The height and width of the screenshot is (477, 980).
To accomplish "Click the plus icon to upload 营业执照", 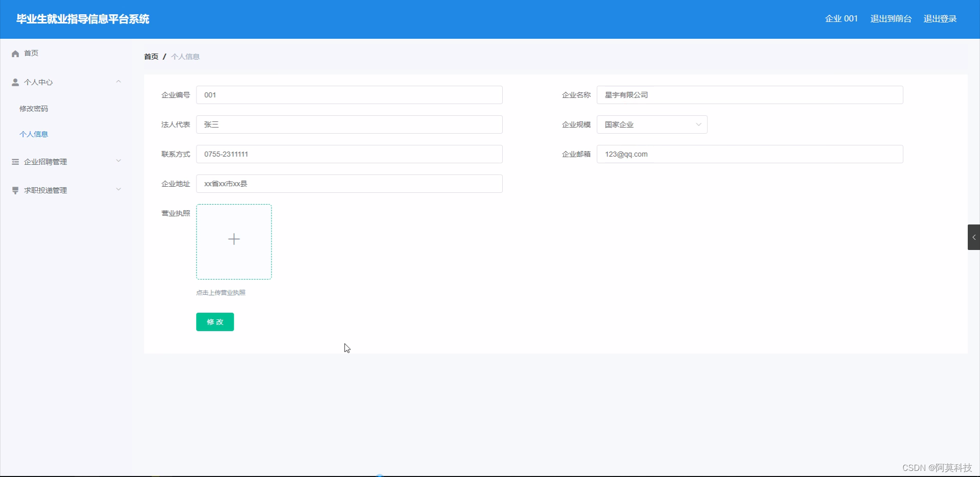I will click(234, 239).
